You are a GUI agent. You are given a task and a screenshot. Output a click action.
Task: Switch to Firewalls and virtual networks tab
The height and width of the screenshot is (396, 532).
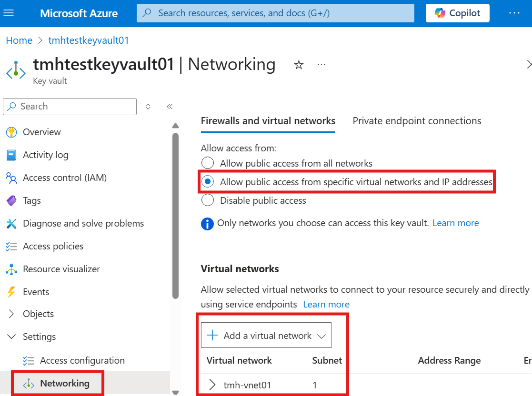[x=268, y=121]
